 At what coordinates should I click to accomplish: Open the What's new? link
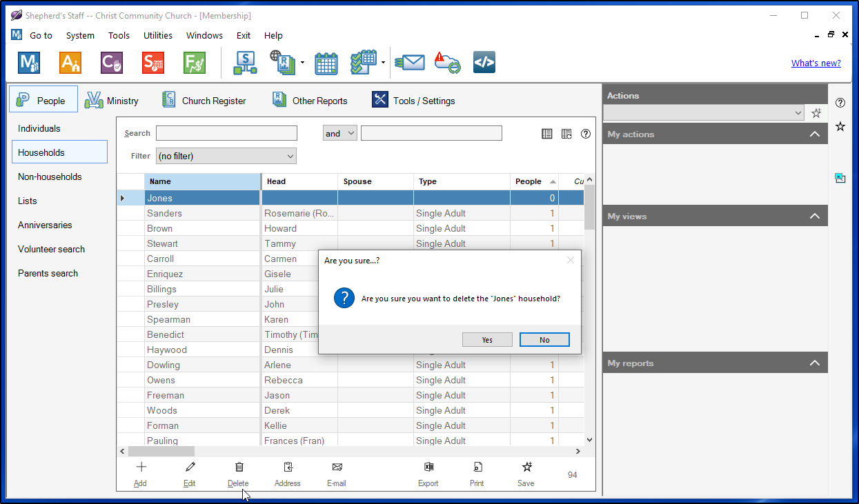[816, 63]
